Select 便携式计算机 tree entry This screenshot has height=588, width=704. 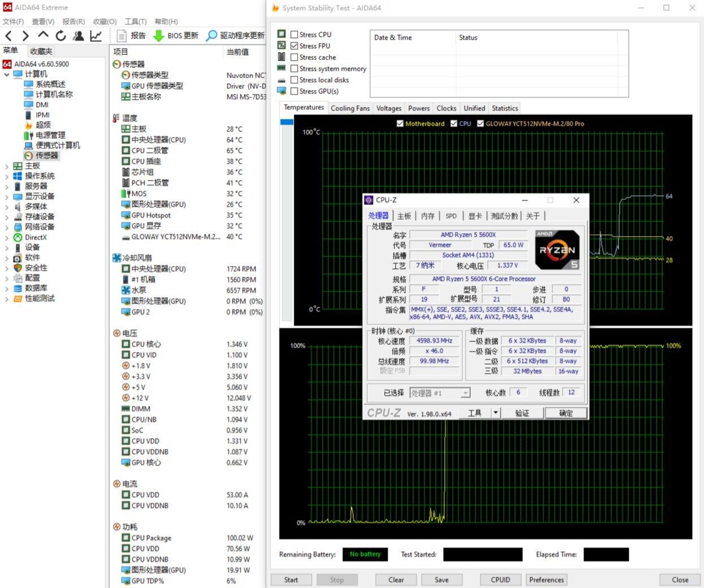click(x=52, y=145)
